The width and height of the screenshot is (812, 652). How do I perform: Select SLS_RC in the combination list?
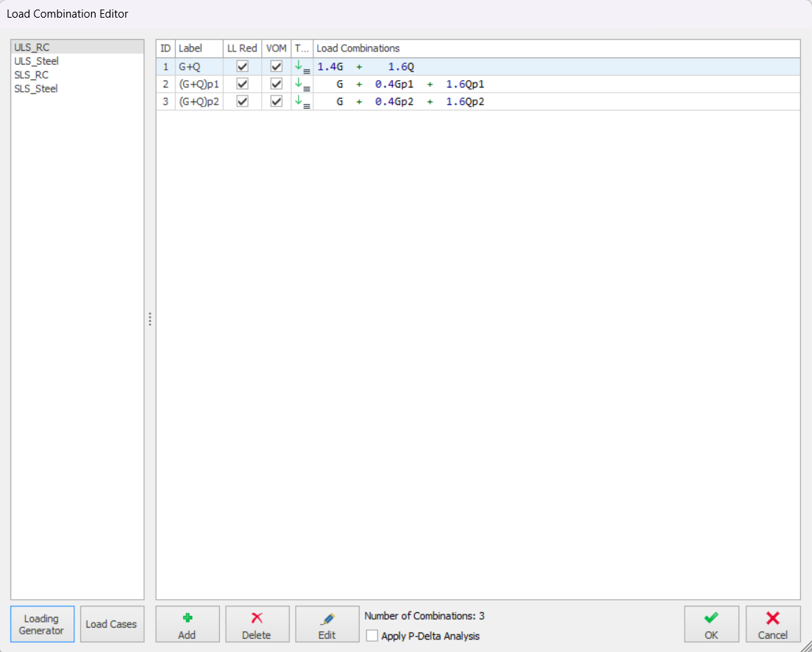32,75
